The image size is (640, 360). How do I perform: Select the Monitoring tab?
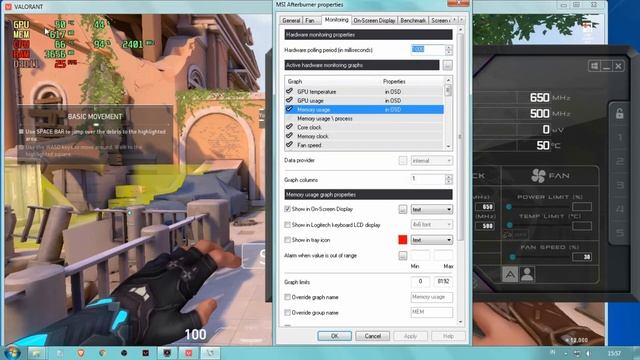coord(336,20)
